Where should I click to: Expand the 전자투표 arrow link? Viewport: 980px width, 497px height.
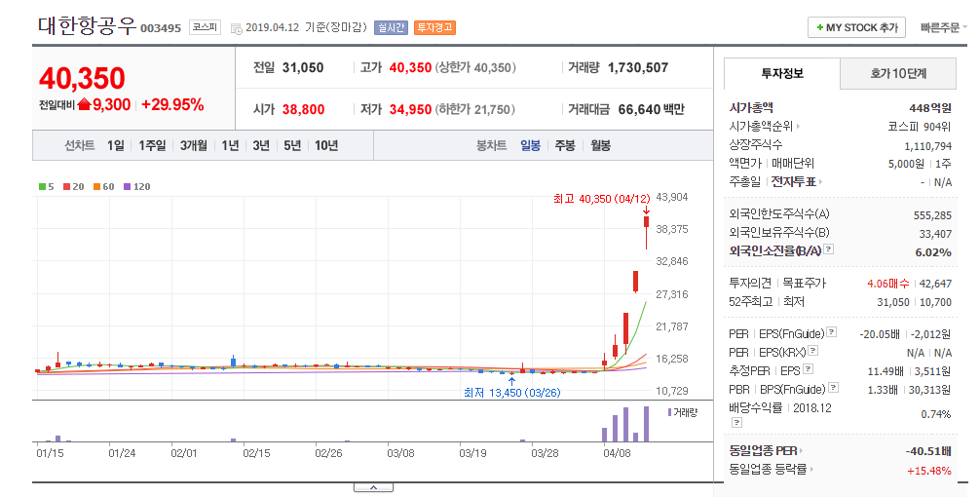coord(820,182)
